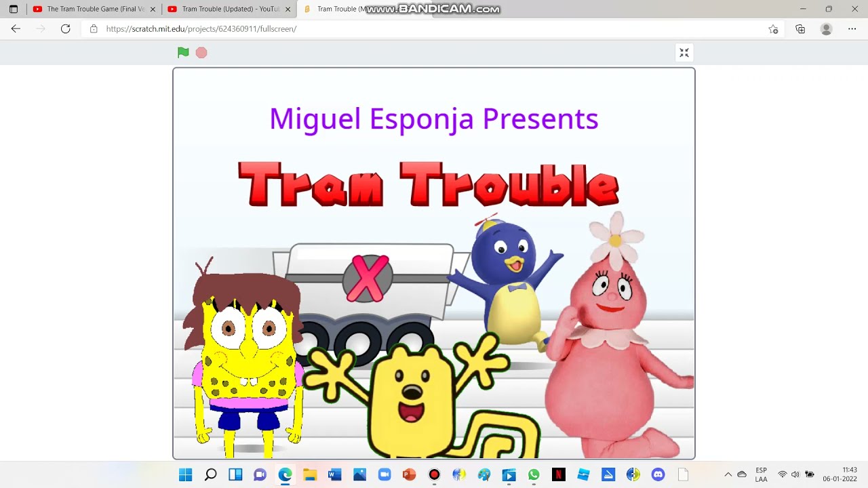The image size is (868, 488).
Task: View site information via the lock icon
Action: (94, 29)
